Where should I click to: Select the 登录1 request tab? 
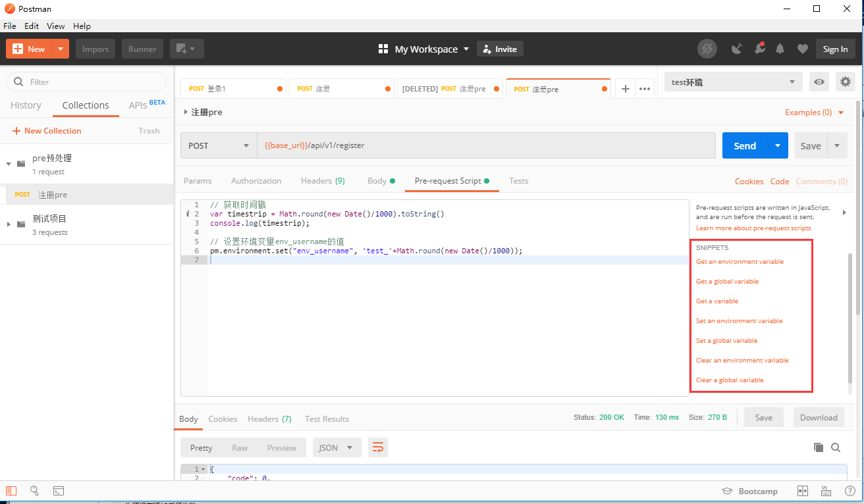233,89
